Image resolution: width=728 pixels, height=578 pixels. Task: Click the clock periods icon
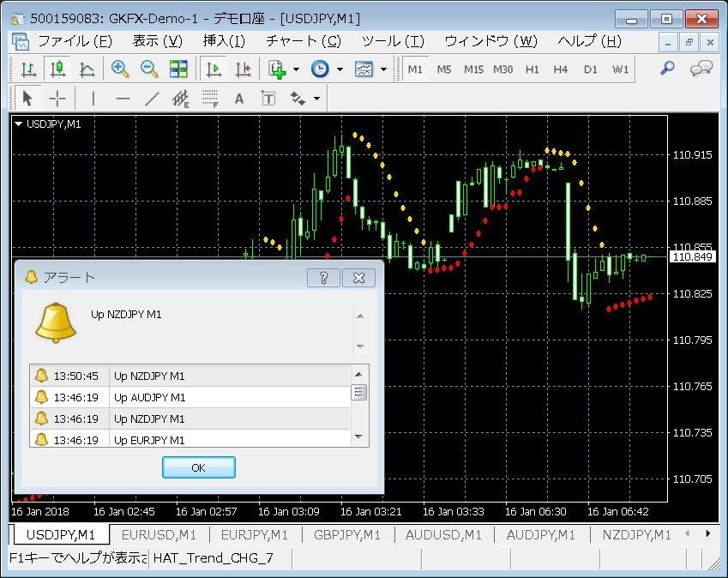pos(320,69)
